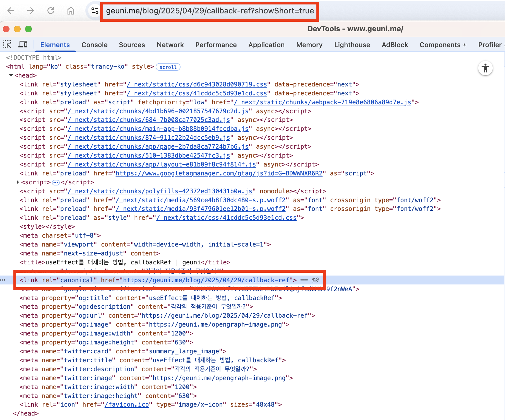Select the title element row

(125, 262)
